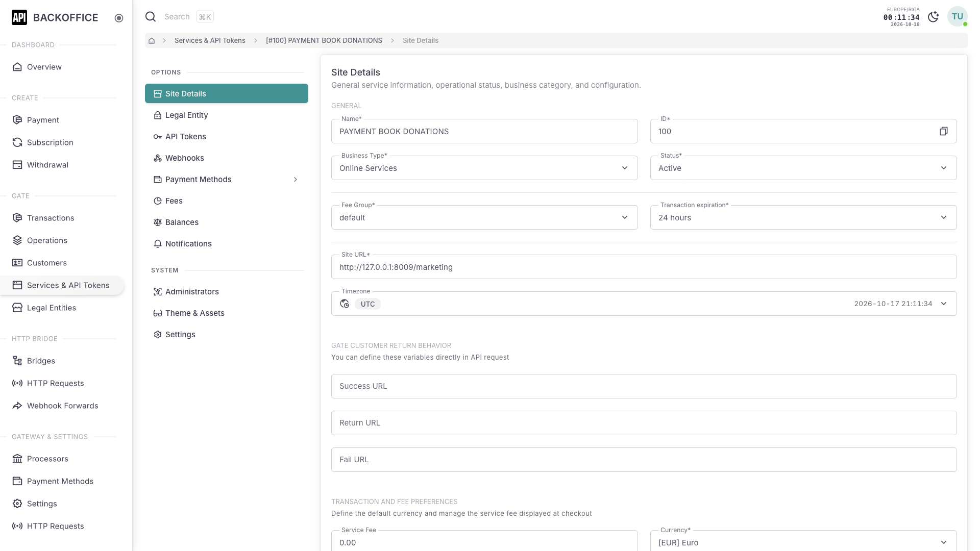Open Theme & Assets option
The image size is (980, 551).
227,313
